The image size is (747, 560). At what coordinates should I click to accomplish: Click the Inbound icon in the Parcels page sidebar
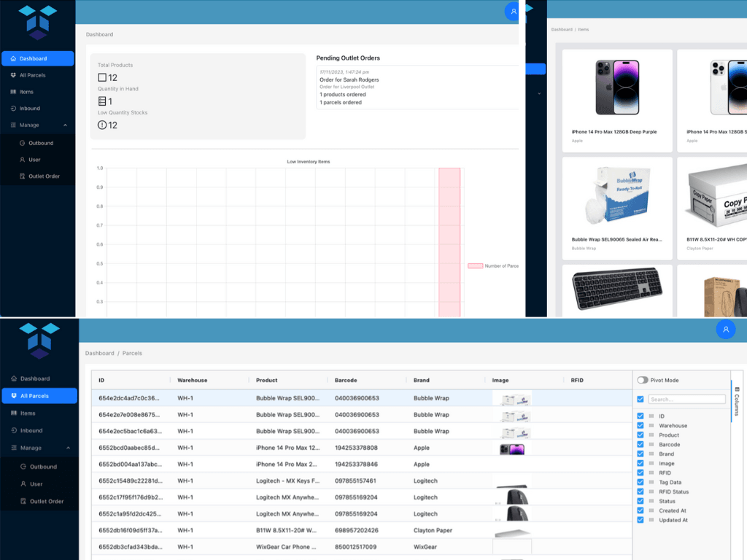[14, 430]
